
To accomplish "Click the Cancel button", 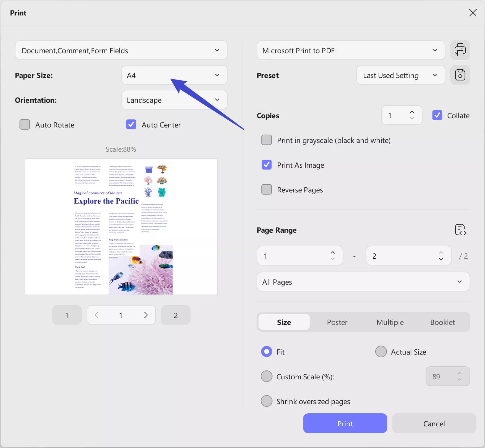I will 434,423.
